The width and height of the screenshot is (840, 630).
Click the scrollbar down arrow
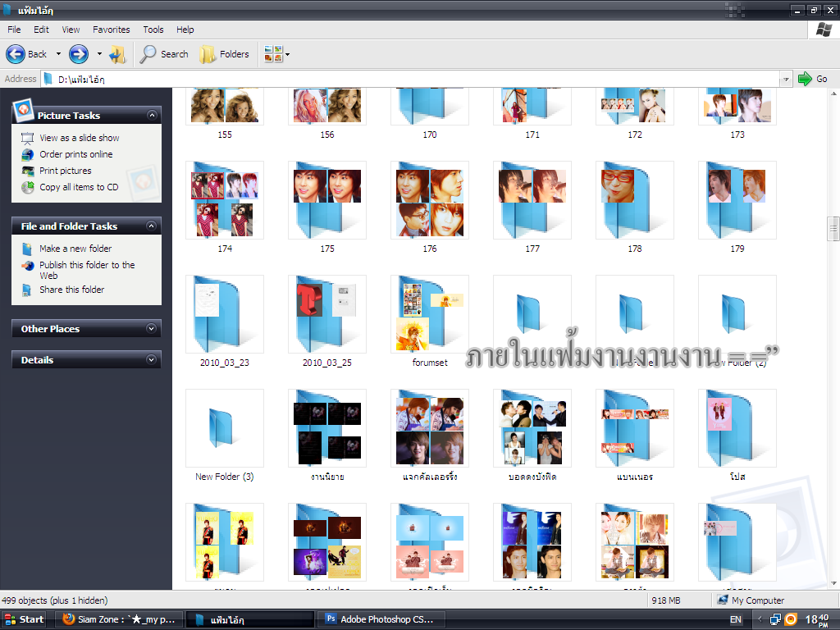coord(833,583)
